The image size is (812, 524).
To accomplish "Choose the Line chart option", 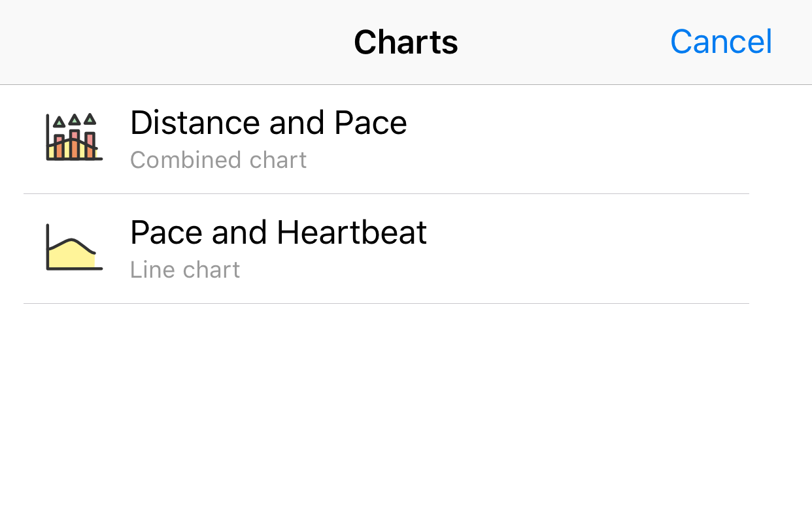I will (x=185, y=270).
